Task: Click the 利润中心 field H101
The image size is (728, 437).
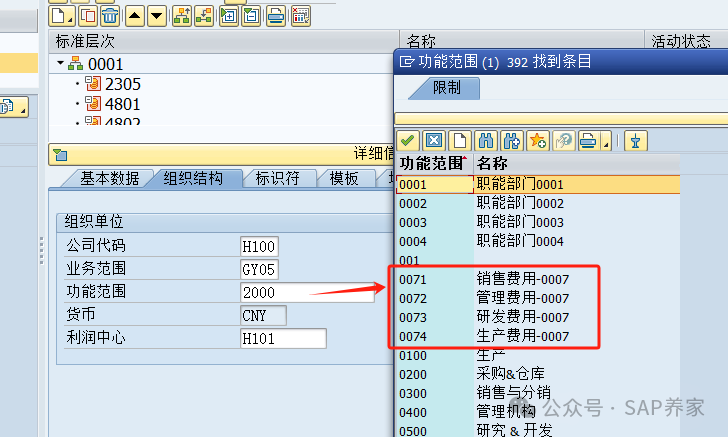Action: click(283, 339)
